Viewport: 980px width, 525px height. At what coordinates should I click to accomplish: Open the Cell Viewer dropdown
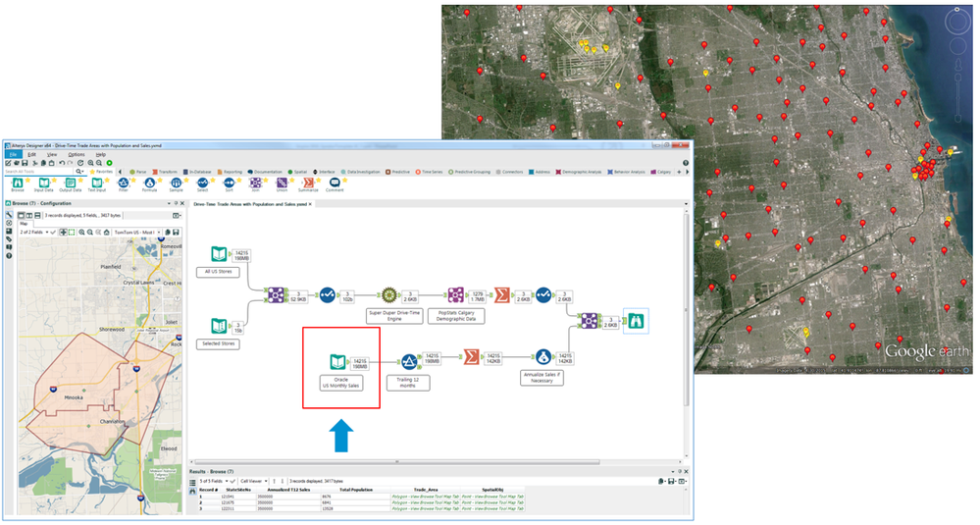[x=254, y=481]
